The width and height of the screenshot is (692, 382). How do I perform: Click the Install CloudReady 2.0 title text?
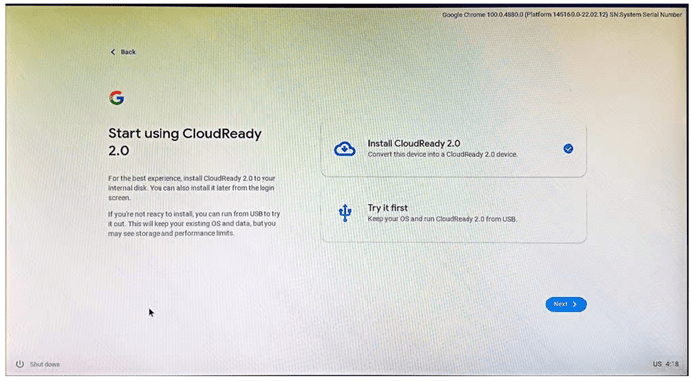tap(414, 143)
